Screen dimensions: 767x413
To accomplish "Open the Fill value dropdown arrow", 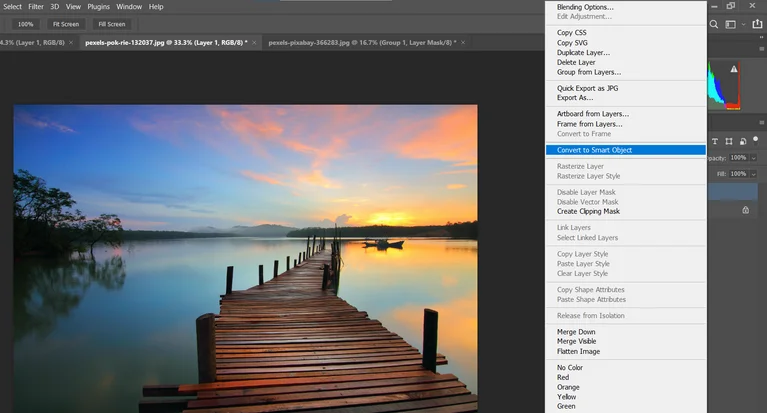I will click(x=753, y=174).
